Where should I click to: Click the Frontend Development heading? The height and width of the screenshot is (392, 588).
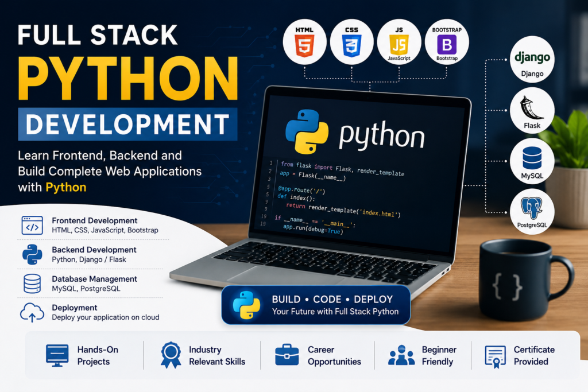(x=95, y=220)
